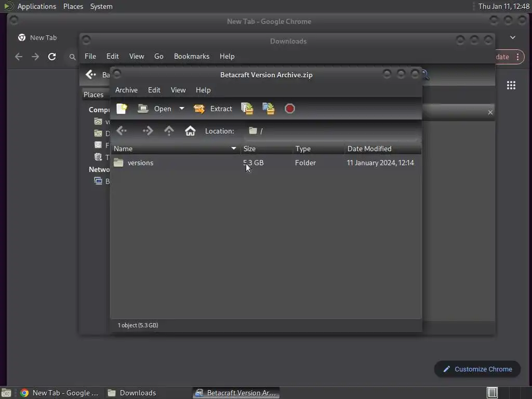Click the Customize Chrome button
The width and height of the screenshot is (532, 399).
477,369
